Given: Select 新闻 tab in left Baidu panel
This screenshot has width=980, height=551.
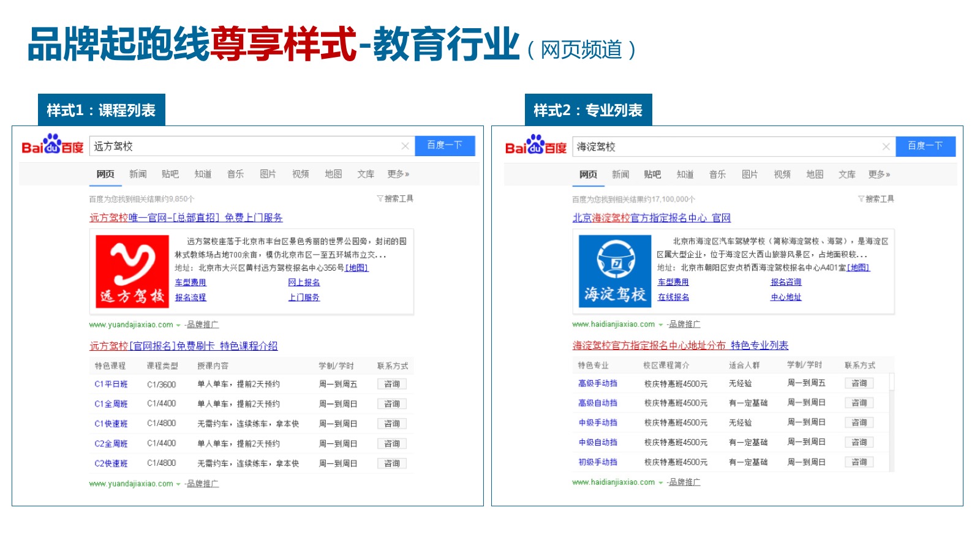Looking at the screenshot, I should point(138,174).
